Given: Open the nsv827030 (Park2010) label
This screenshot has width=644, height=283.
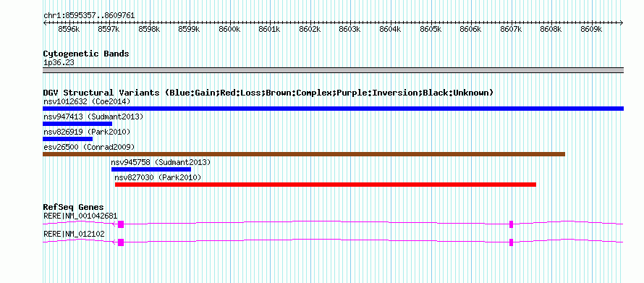Looking at the screenshot, I should point(158,177).
